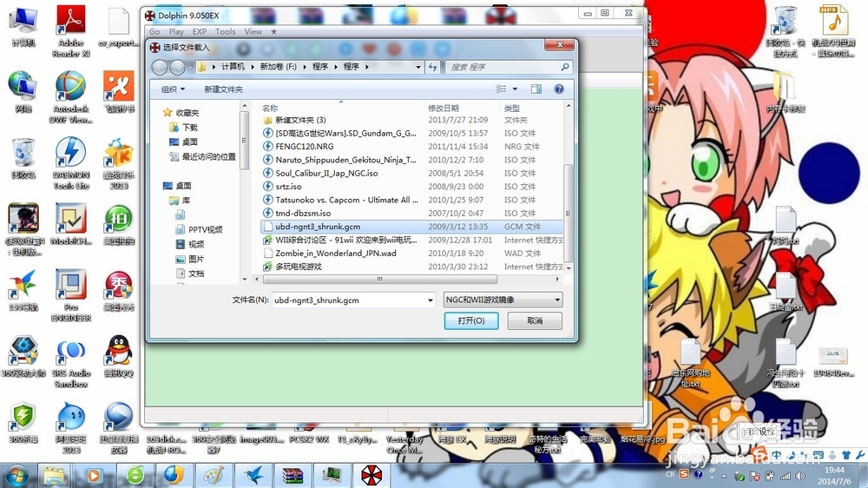868x488 pixels.
Task: Click the Dolphin umbrella icon on taskbar
Action: (372, 476)
